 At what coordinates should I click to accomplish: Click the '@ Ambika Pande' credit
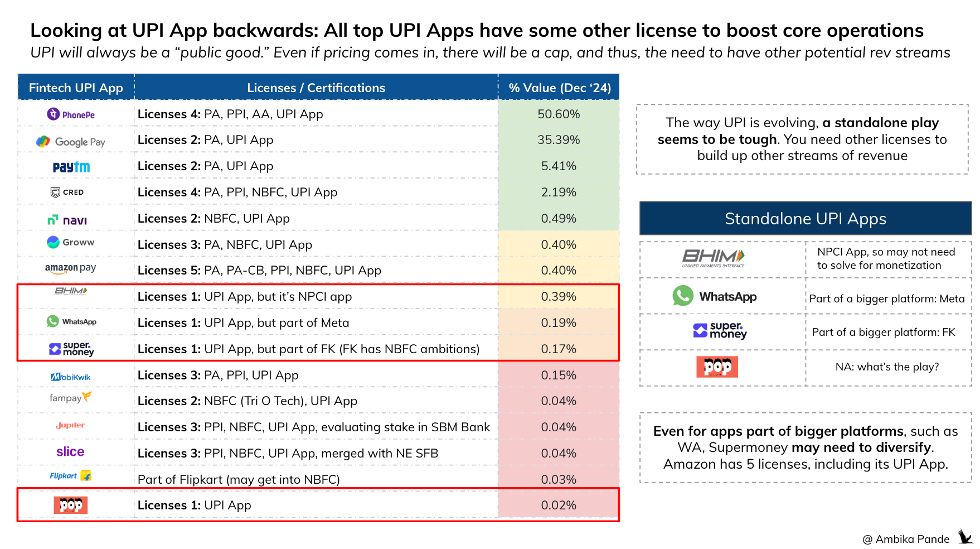[906, 539]
